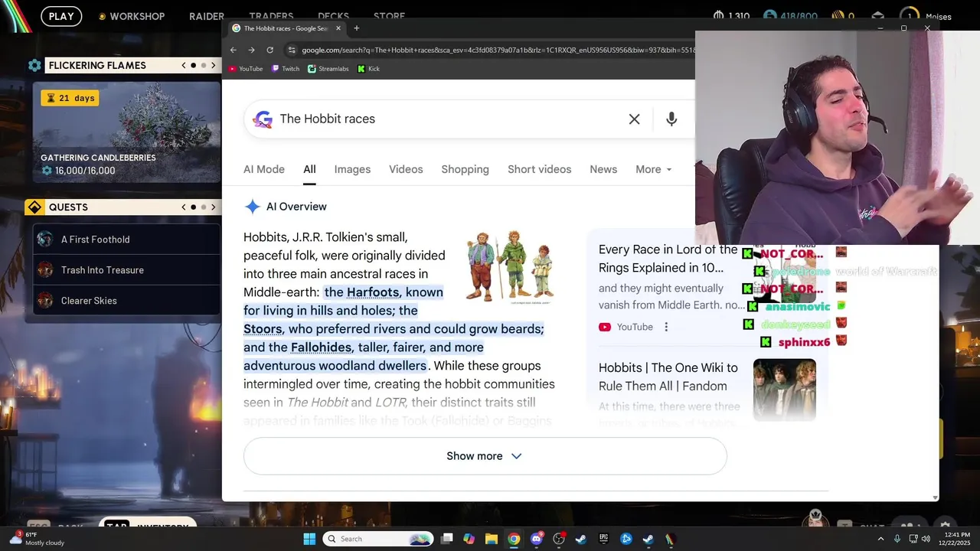Open Epic Games Launcher from taskbar
This screenshot has height=551, width=980.
[603, 539]
